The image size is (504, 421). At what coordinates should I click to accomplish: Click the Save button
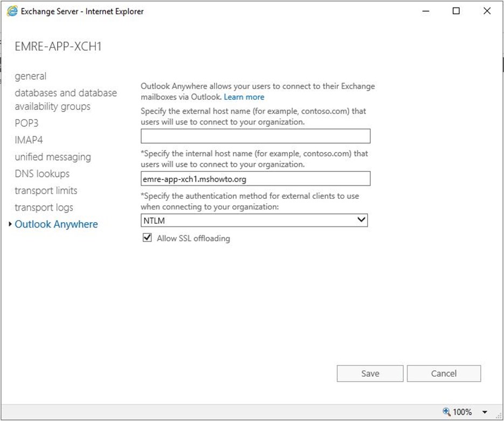(x=370, y=374)
